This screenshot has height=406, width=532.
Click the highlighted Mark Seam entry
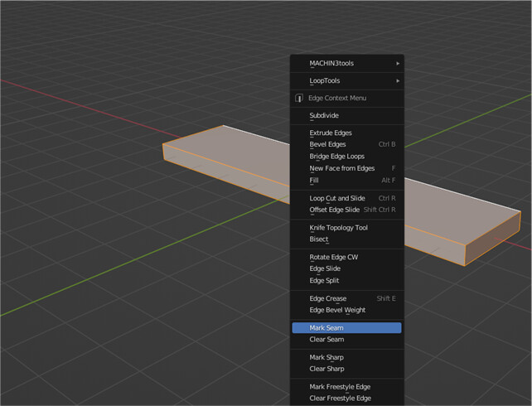346,328
